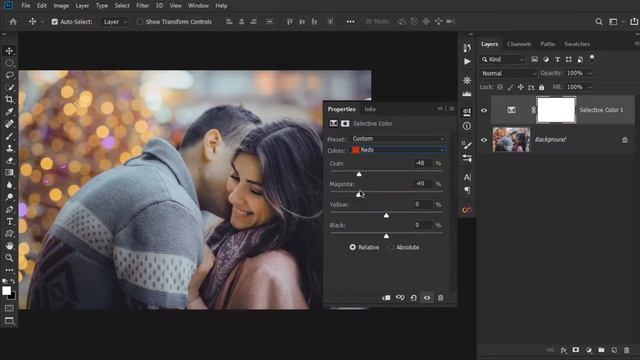Viewport: 640px width, 360px height.
Task: Open the blend mode Normal dropdown
Action: click(x=509, y=73)
